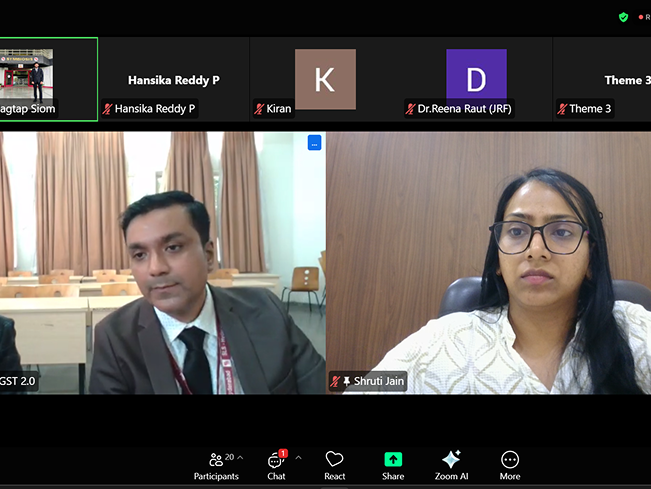651x489 pixels.
Task: Click the agtap Siom name label
Action: (27, 109)
